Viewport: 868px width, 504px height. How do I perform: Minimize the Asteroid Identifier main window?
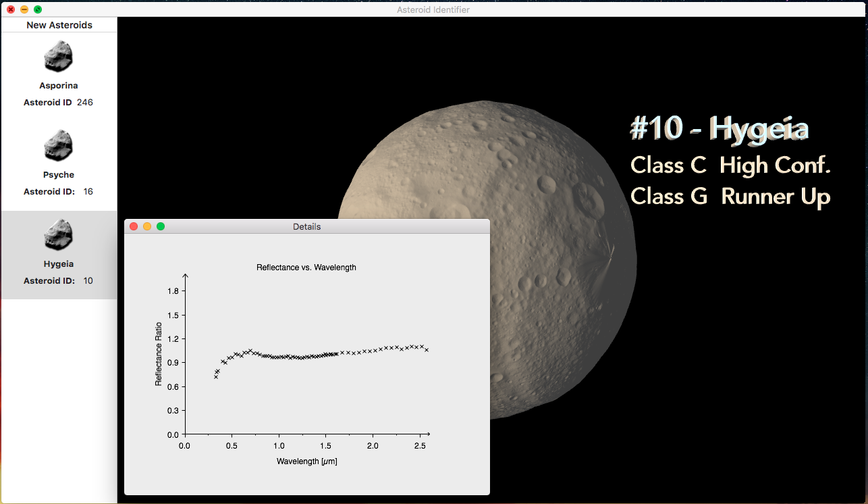pos(24,9)
